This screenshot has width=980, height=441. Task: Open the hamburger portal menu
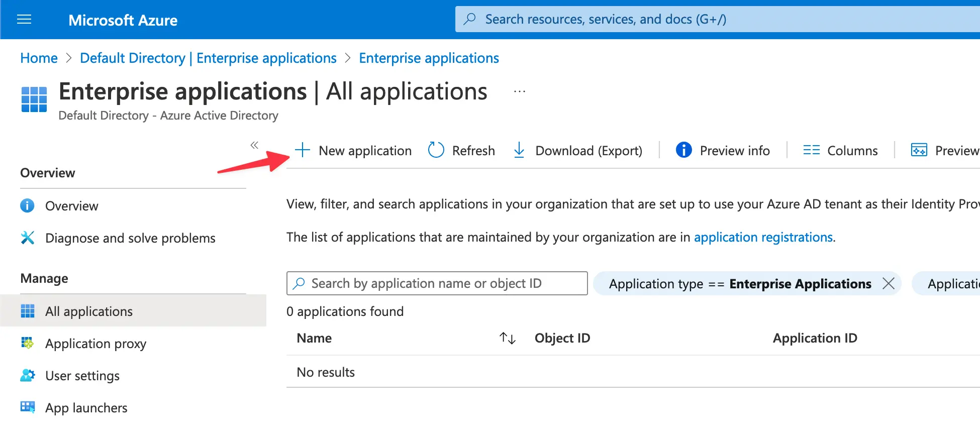pyautogui.click(x=24, y=20)
